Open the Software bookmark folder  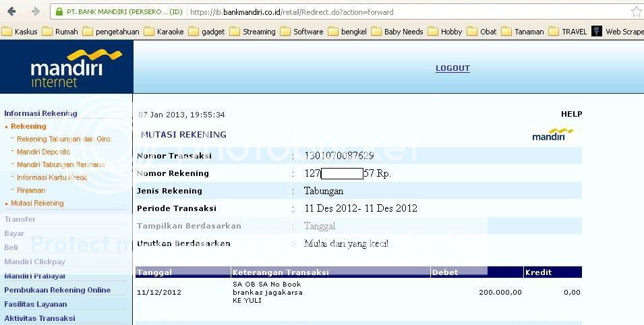302,32
